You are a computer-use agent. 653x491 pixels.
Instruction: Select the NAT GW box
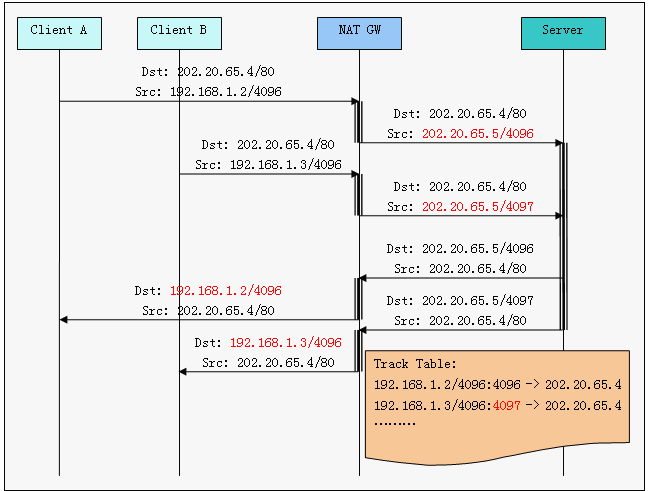point(359,33)
